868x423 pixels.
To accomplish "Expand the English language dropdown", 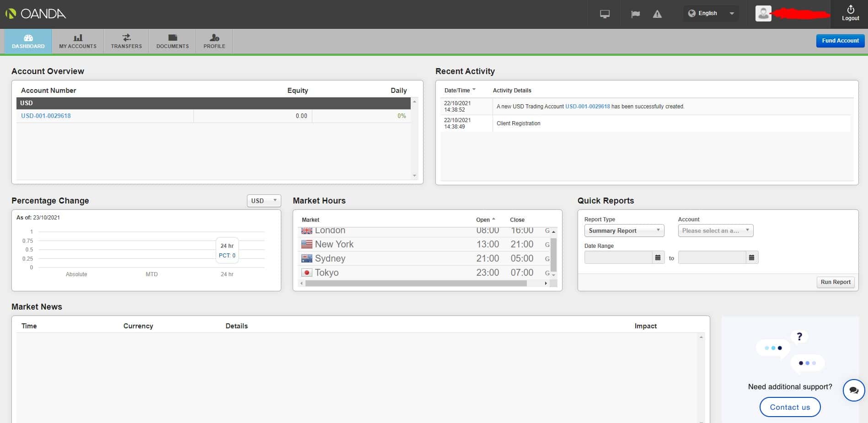I will [x=711, y=14].
